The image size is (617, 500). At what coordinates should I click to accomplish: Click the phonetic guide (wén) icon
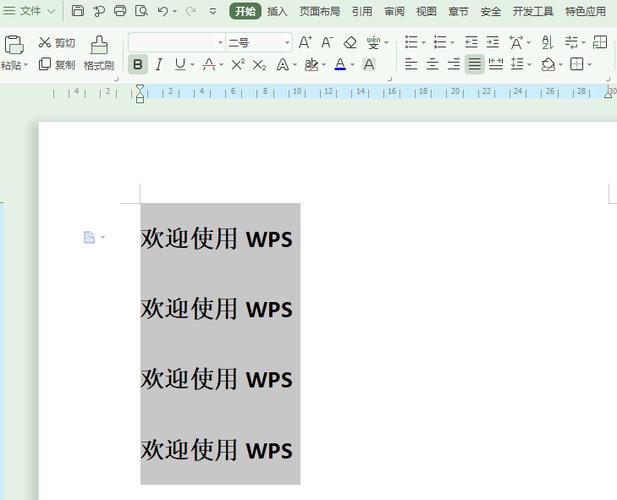[x=373, y=42]
